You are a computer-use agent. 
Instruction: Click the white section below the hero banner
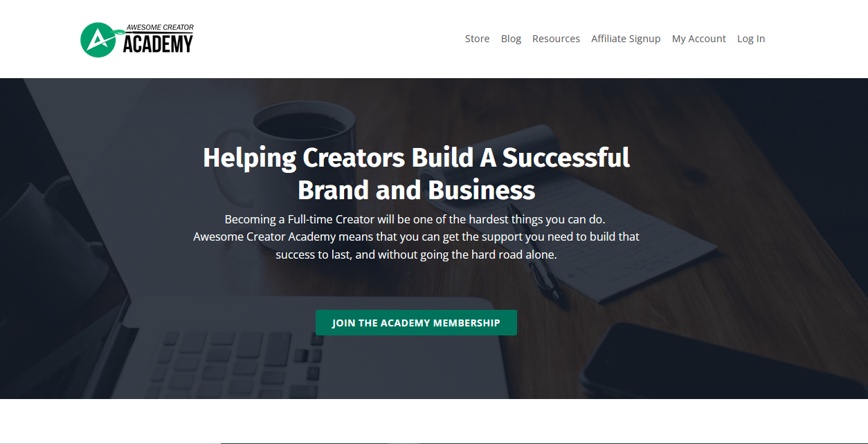tap(434, 421)
